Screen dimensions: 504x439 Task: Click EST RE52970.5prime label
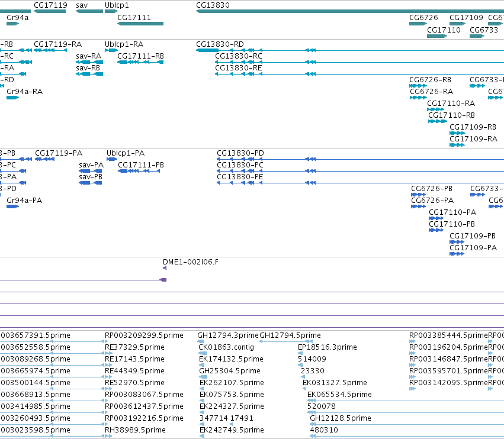(x=134, y=382)
